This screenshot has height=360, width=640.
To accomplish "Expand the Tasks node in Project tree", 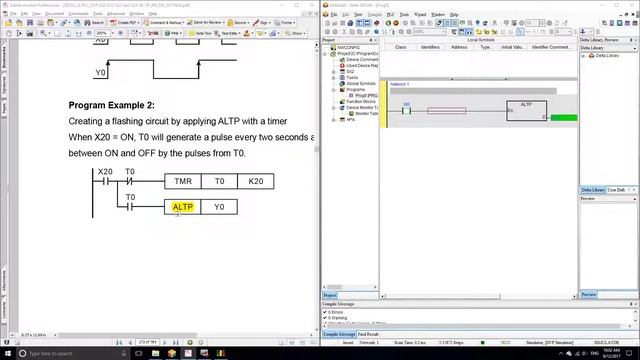I will (x=334, y=78).
